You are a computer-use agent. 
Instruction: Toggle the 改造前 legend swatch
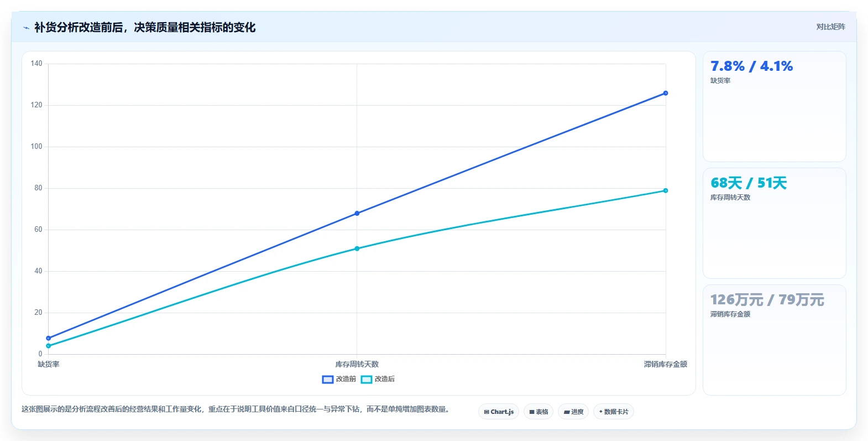pyautogui.click(x=328, y=379)
